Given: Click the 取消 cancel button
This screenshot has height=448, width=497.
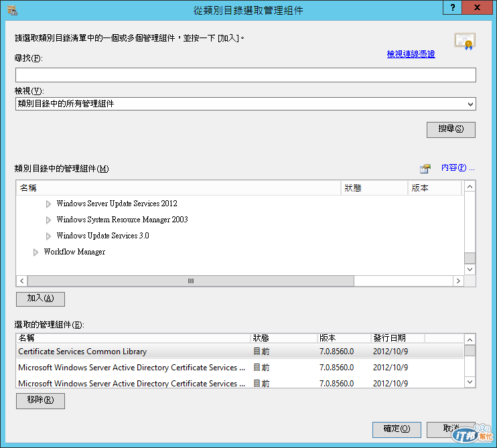Looking at the screenshot, I should [x=451, y=430].
